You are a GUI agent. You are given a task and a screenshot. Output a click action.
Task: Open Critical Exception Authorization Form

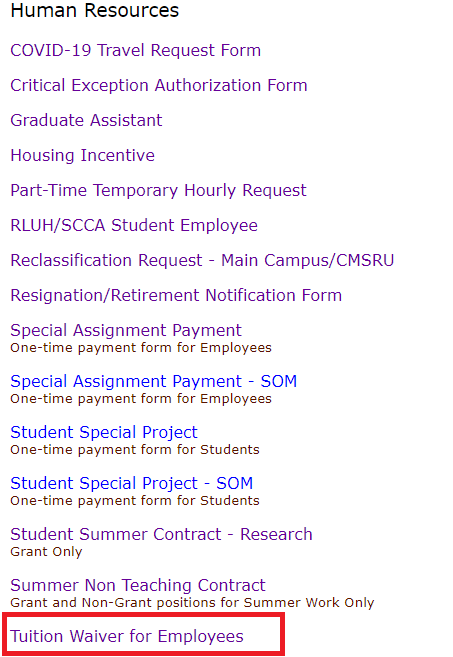pos(159,85)
